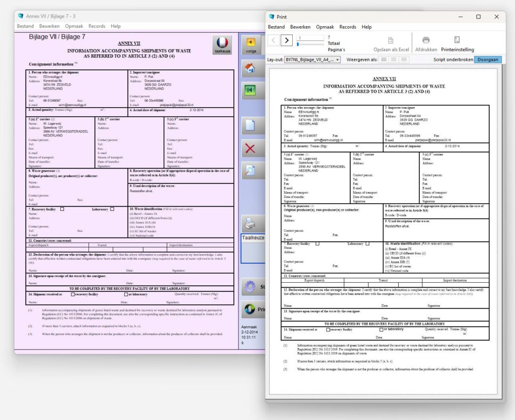Go to the home screen via house icon
This screenshot has height=420, width=515.
tap(251, 68)
